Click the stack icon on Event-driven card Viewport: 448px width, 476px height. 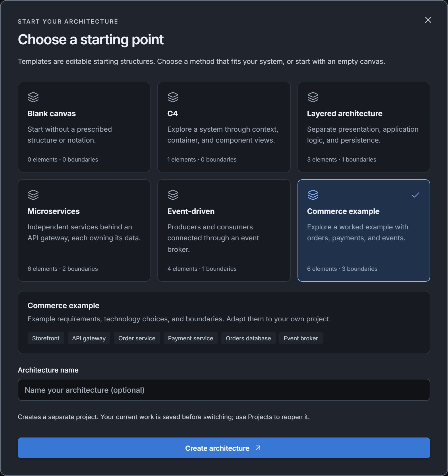point(173,195)
